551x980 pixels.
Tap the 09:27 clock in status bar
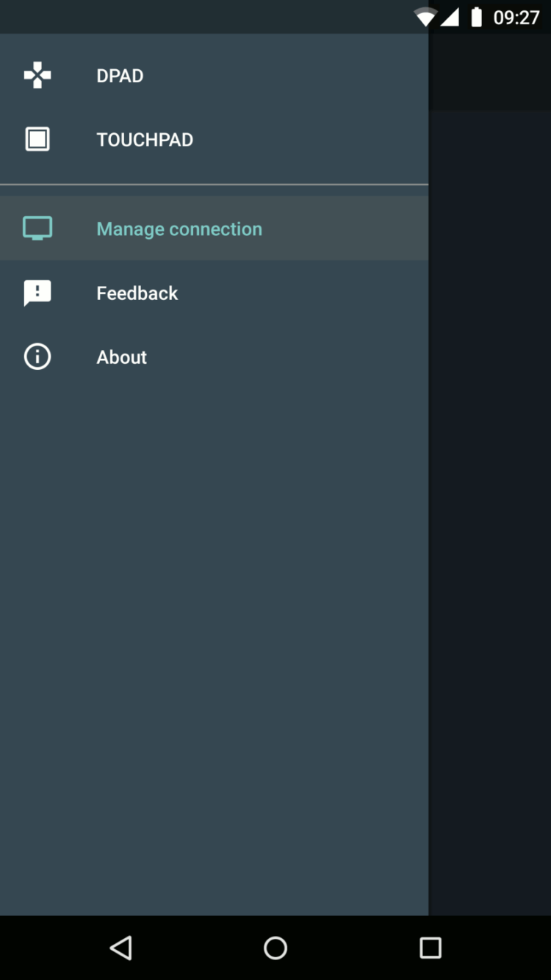(516, 18)
